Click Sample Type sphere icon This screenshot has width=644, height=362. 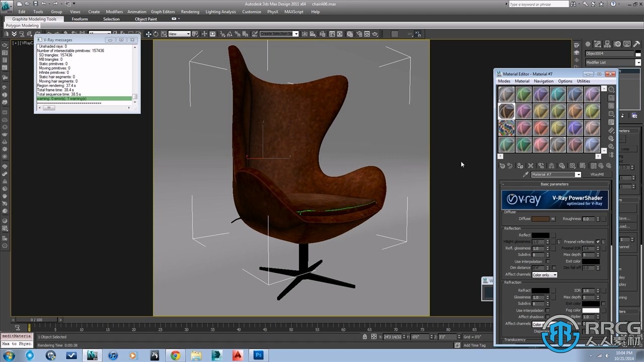(x=611, y=89)
